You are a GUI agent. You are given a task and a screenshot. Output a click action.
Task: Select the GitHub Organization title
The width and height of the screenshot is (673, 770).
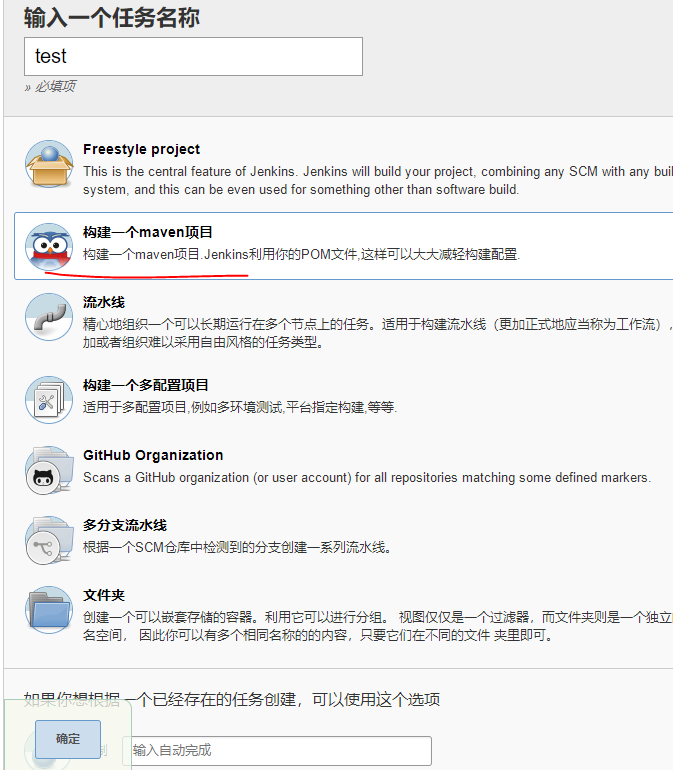pos(153,455)
